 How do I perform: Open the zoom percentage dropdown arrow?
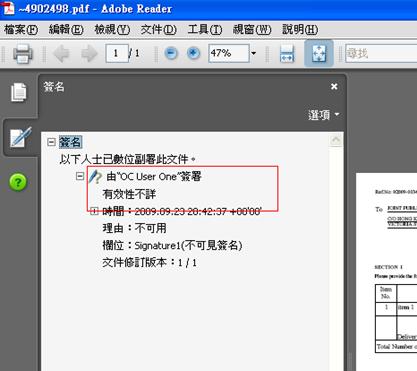coord(254,53)
